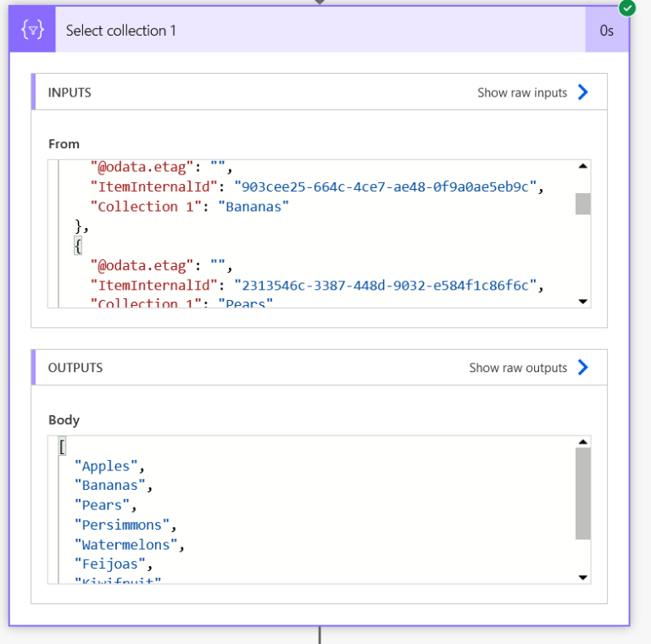
Task: Open the Show raw outputs link
Action: click(518, 368)
